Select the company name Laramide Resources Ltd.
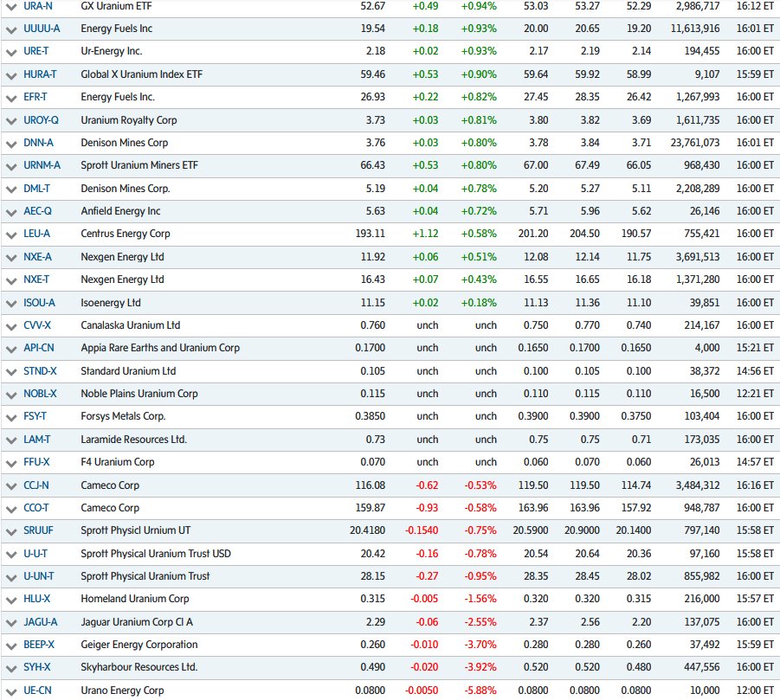 (x=134, y=440)
